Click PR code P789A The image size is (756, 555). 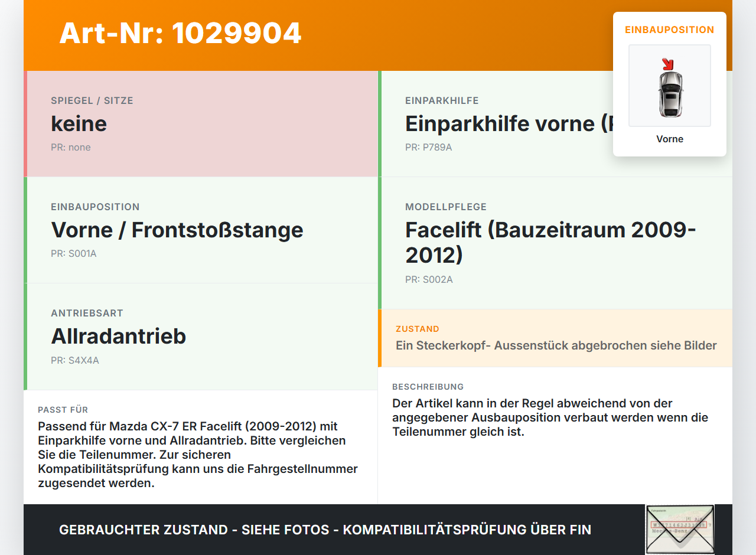click(x=429, y=147)
